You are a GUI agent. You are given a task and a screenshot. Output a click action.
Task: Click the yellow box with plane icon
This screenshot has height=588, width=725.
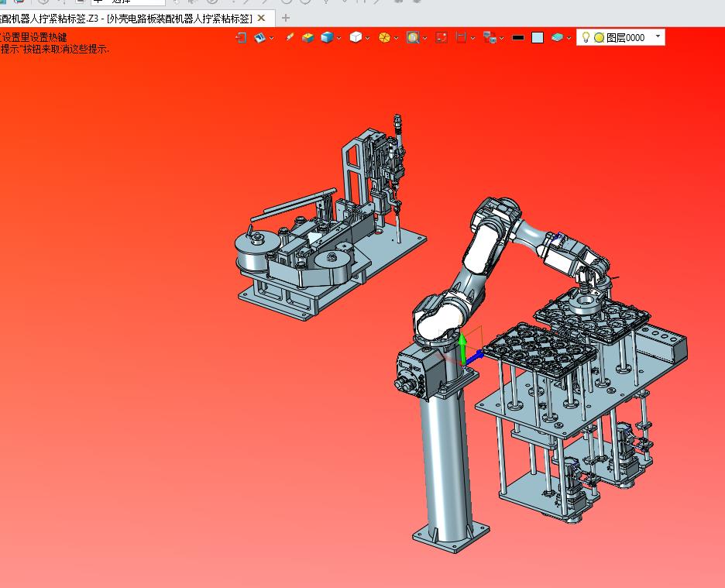[308, 37]
